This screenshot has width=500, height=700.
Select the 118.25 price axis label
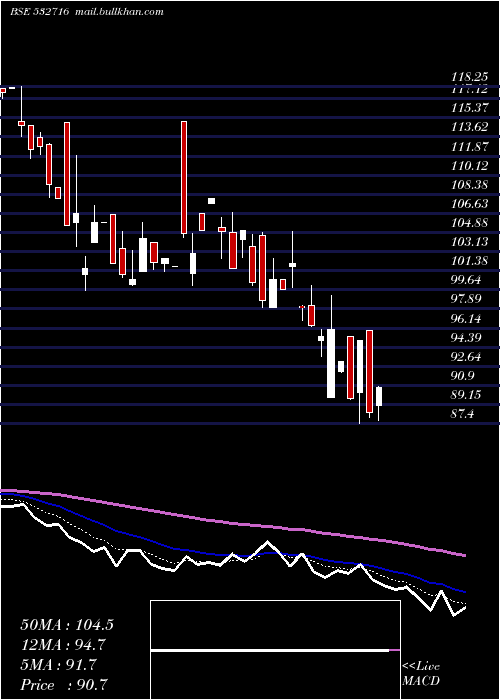coord(470,77)
